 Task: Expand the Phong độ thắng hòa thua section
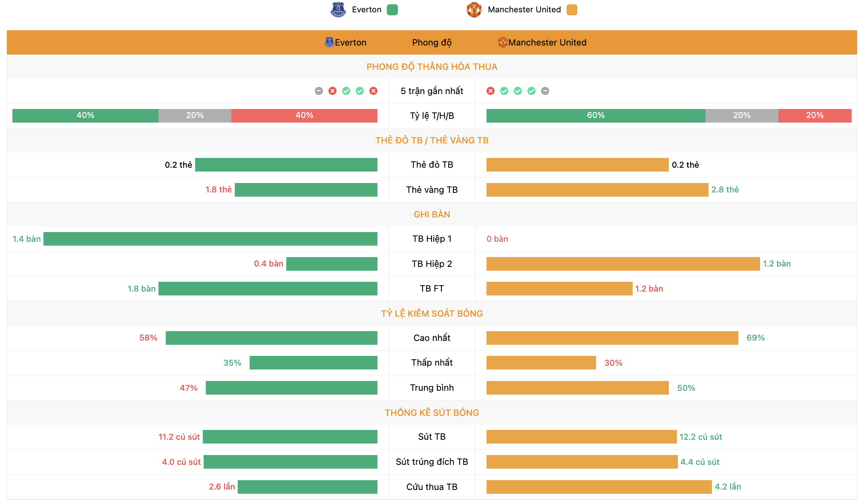pos(432,66)
